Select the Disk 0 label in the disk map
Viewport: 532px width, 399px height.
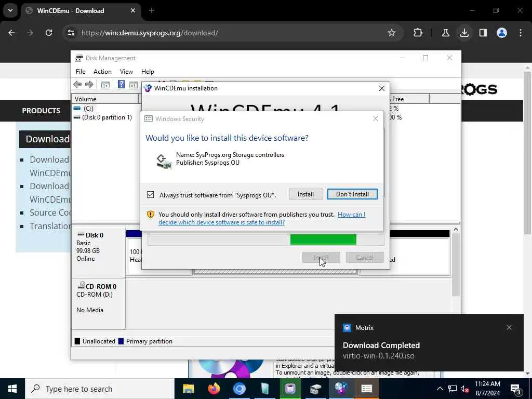(95, 235)
